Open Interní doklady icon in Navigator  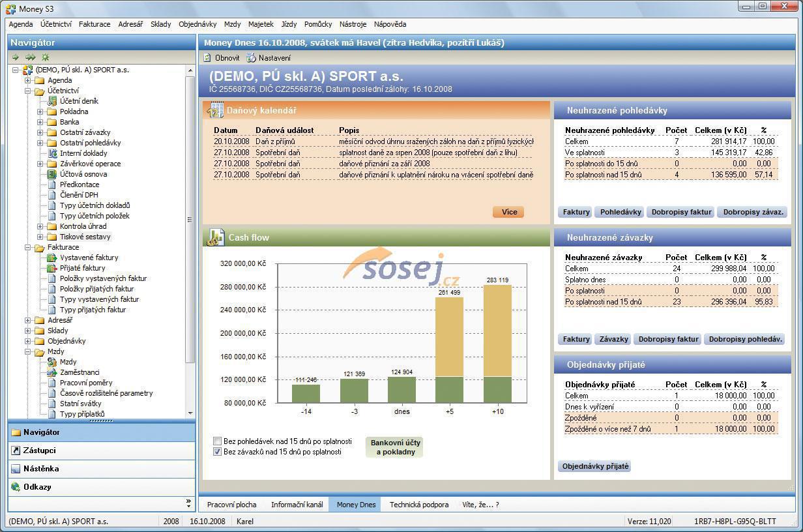click(x=52, y=153)
